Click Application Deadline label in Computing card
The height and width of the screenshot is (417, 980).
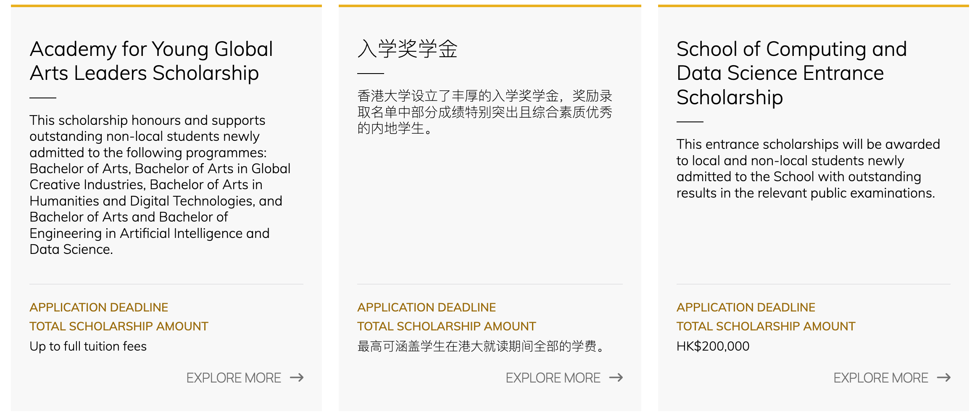[x=746, y=307]
